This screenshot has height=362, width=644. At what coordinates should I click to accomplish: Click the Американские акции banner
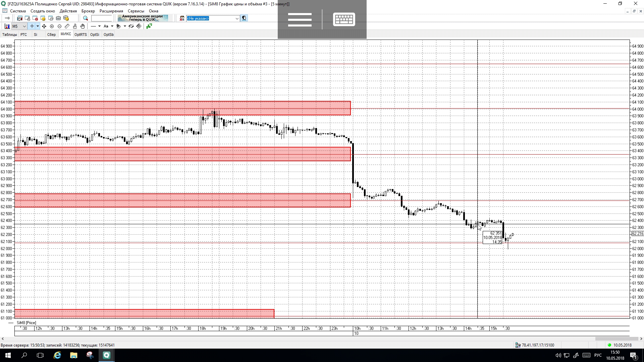pos(143,18)
